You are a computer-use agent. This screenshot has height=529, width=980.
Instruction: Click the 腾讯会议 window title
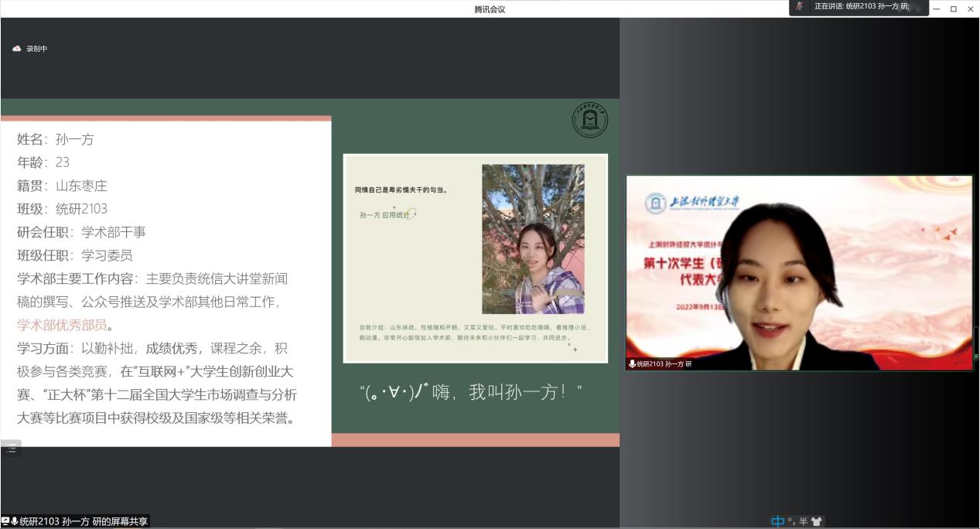coord(490,9)
